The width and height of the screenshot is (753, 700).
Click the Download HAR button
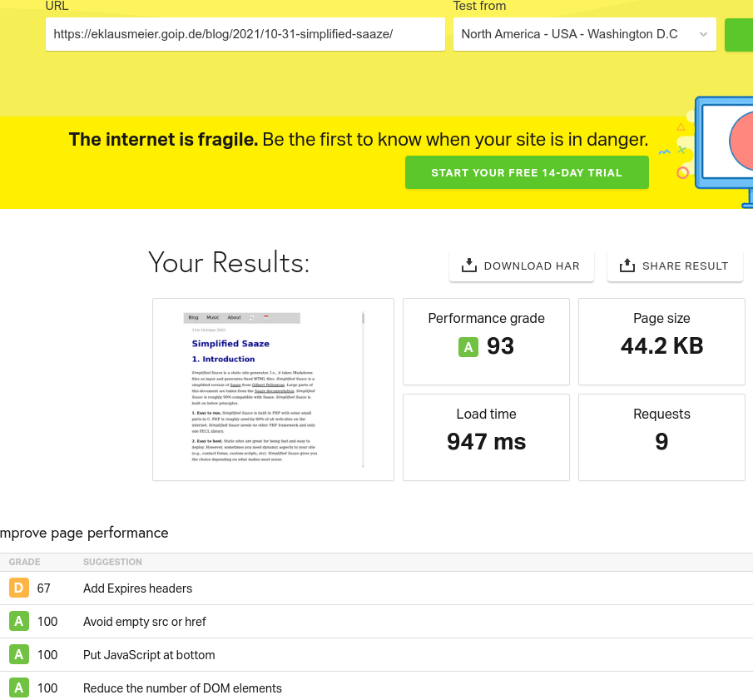click(x=522, y=266)
